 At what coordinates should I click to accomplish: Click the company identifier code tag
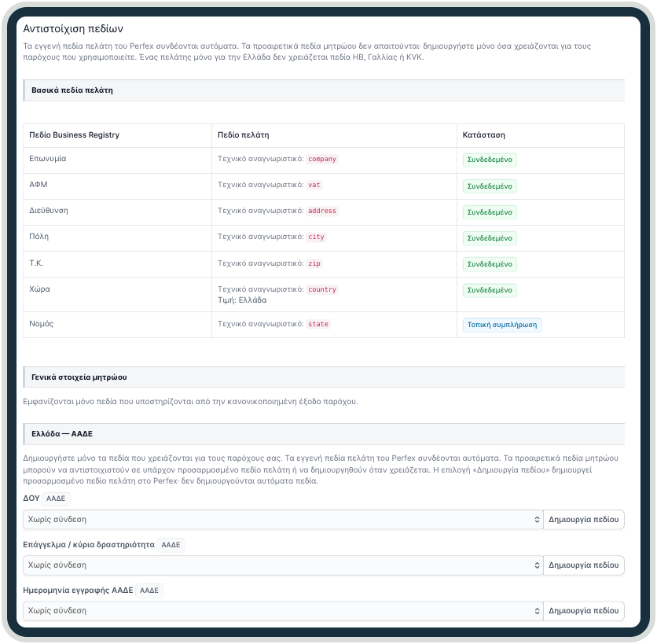322,159
